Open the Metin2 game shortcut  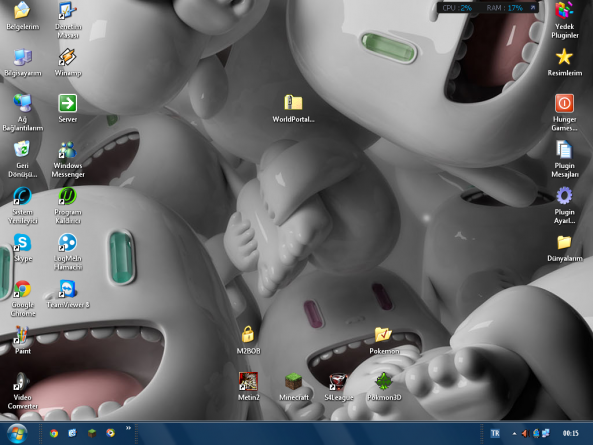[248, 386]
